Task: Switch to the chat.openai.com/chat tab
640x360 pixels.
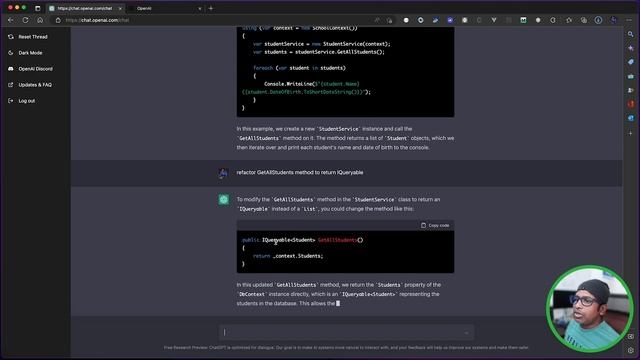Action: click(x=85, y=8)
